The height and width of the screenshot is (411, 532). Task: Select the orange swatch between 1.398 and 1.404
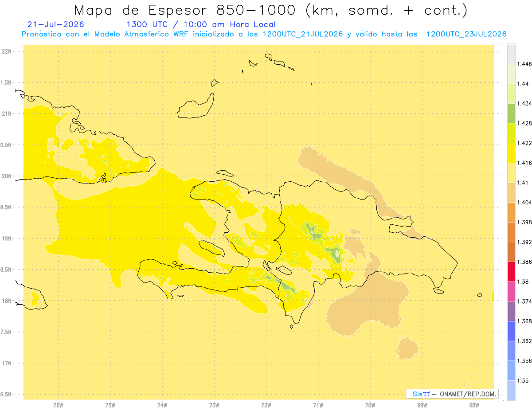tap(511, 212)
